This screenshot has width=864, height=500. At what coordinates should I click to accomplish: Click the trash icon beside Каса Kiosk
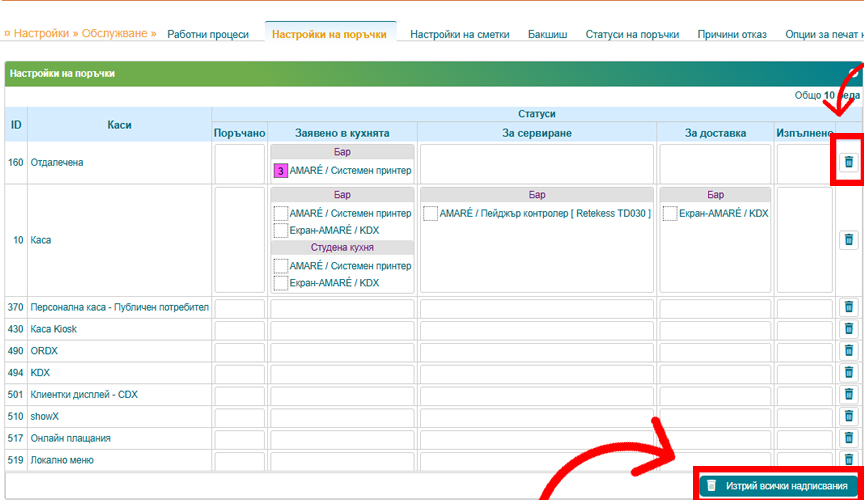pyautogui.click(x=848, y=329)
